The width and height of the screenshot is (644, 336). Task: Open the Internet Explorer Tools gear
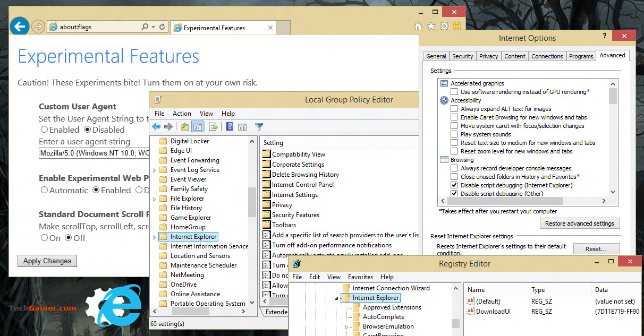point(444,26)
